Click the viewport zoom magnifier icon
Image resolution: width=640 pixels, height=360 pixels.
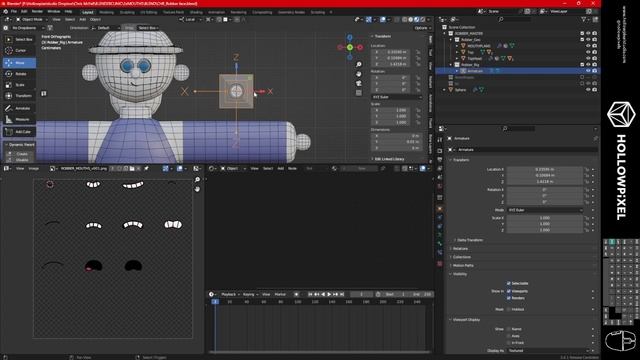pos(358,64)
